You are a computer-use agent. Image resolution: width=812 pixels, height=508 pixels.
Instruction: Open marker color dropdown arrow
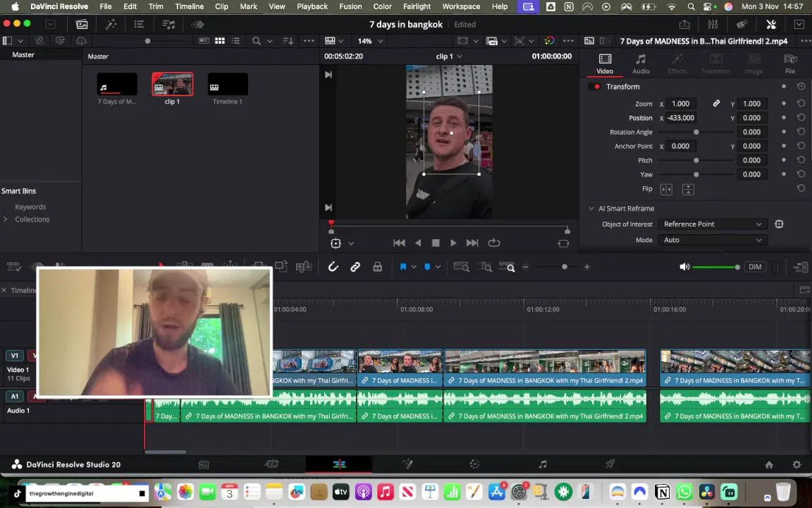(438, 267)
